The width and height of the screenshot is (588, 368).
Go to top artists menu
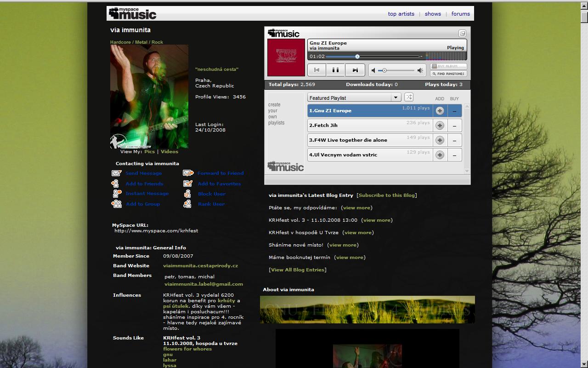[401, 14]
